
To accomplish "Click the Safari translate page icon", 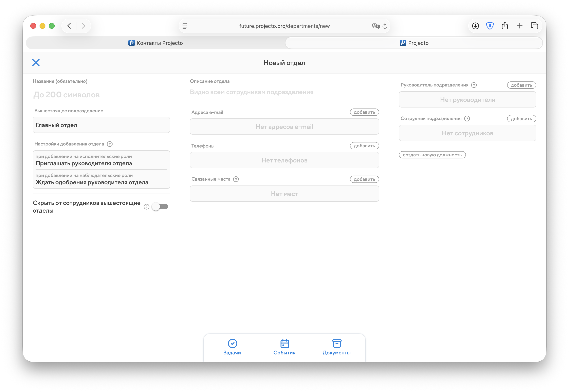I will [375, 26].
